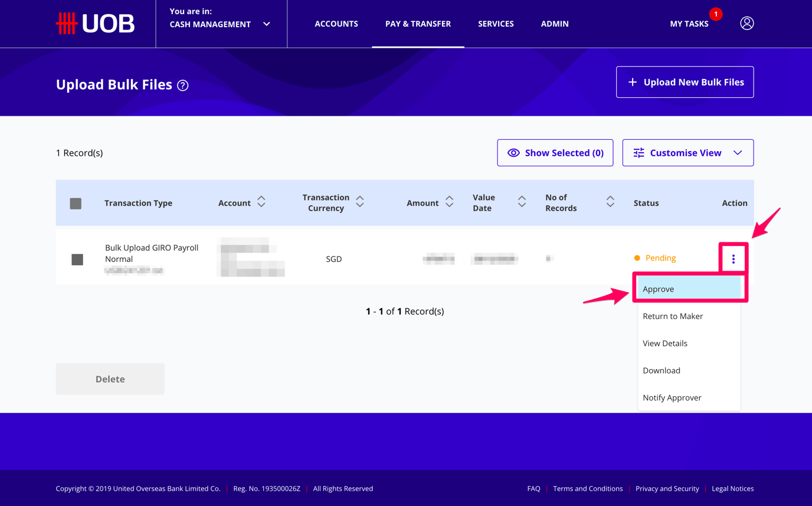Expand the Customise View dropdown

coord(738,153)
